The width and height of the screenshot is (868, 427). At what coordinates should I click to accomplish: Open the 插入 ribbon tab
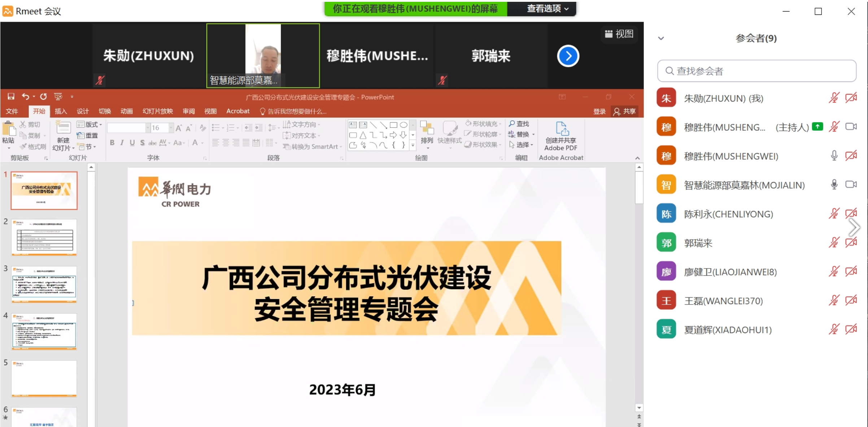coord(61,111)
